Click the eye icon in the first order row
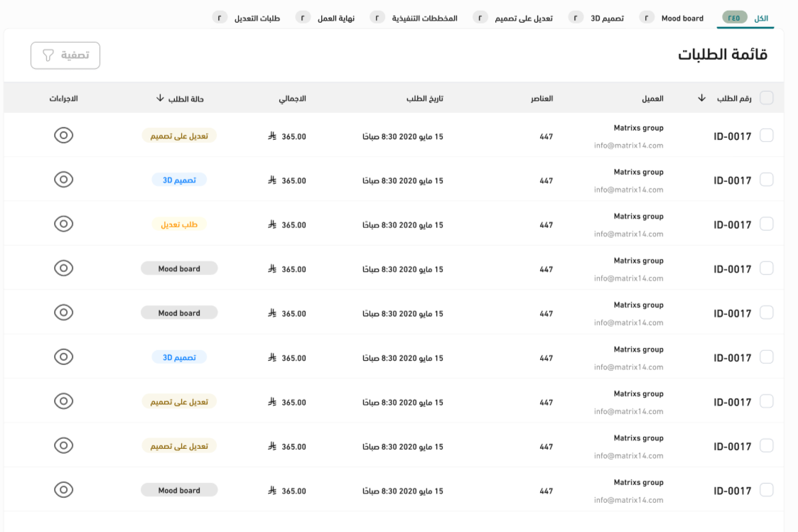Viewport: 798px width, 532px height. tap(64, 135)
